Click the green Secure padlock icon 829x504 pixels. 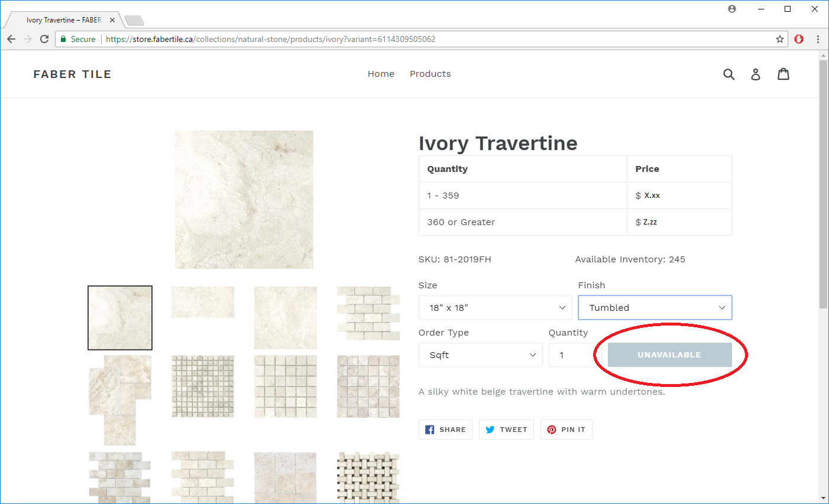64,39
